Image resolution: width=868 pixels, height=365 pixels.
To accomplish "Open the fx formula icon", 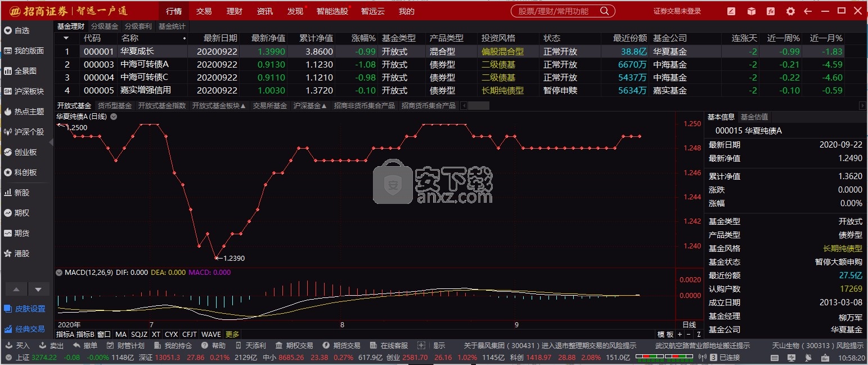I will point(771,11).
